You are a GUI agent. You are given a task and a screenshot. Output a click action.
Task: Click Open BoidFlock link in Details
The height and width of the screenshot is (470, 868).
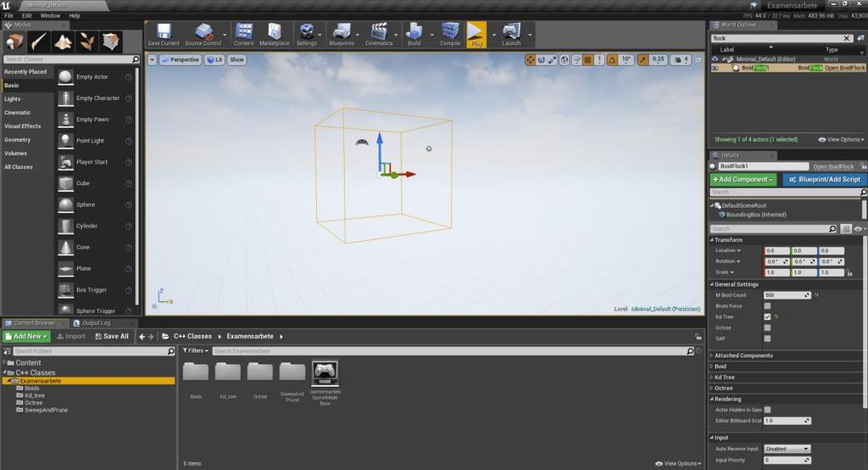click(833, 167)
